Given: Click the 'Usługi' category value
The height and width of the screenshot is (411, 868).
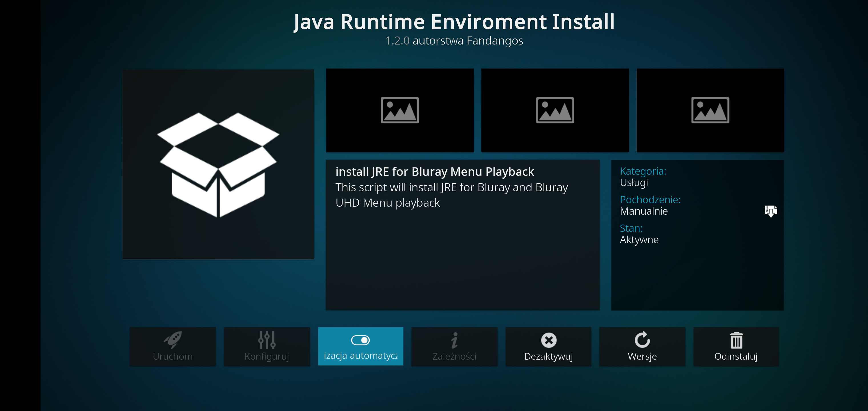Looking at the screenshot, I should pyautogui.click(x=634, y=183).
